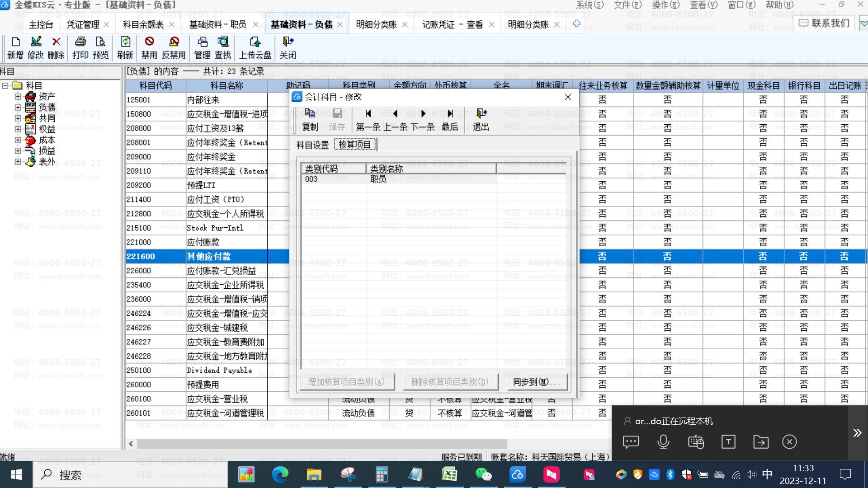Jump to 第一条 first record
Viewport: 868px width, 488px height.
pos(368,114)
